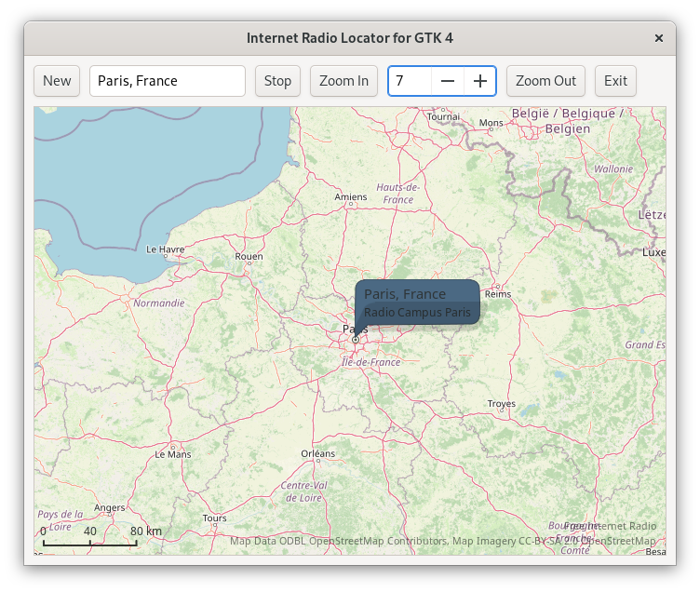Click the Radio Campus Paris info bubble
This screenshot has width=700, height=592.
(x=417, y=303)
